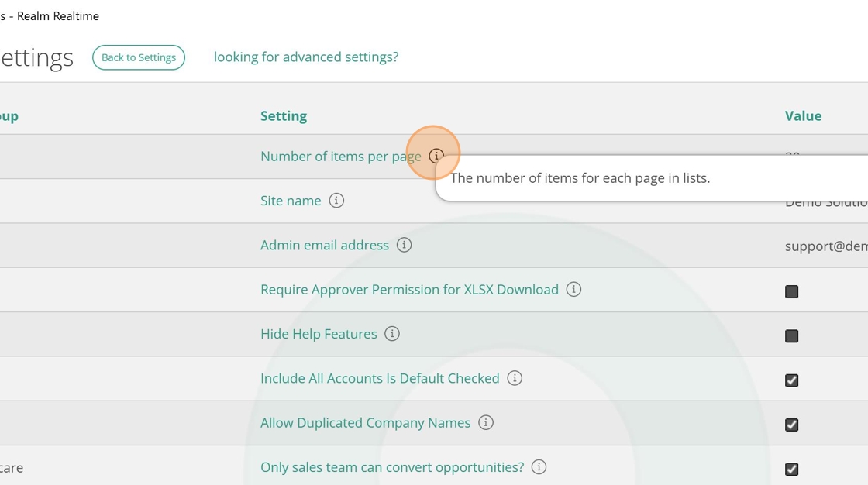
Task: Click info icon for Include All Accounts setting
Action: [515, 378]
